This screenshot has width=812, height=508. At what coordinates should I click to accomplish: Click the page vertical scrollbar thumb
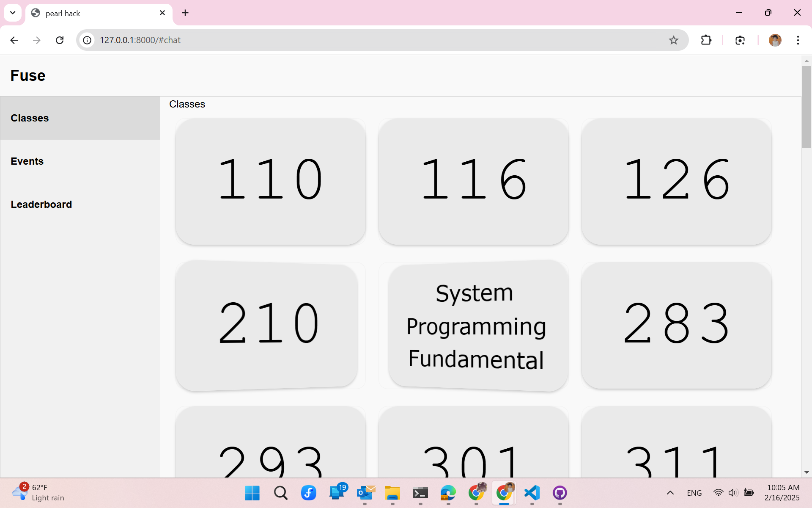pos(806,106)
